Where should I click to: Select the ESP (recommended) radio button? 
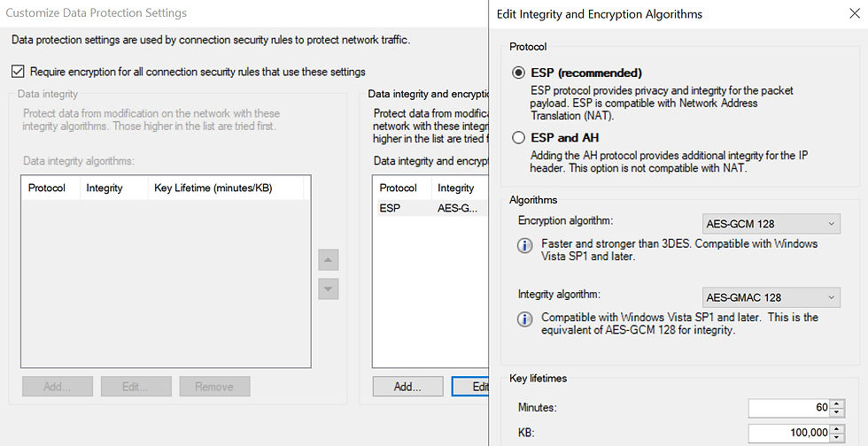coord(519,73)
